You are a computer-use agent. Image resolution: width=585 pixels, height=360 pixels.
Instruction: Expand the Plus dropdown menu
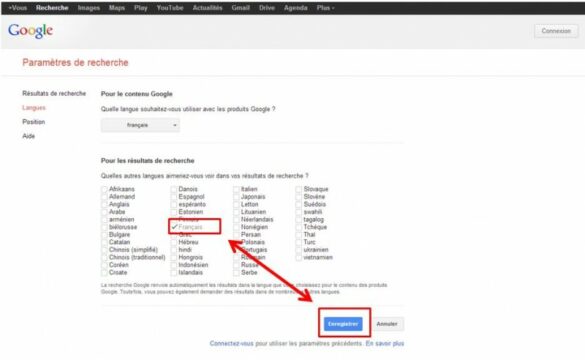(x=325, y=8)
